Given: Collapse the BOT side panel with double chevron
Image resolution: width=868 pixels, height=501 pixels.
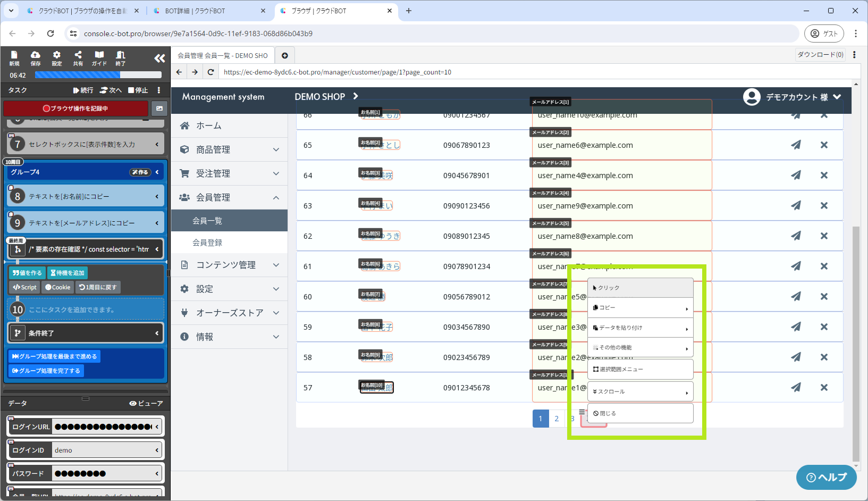Looking at the screenshot, I should 159,59.
